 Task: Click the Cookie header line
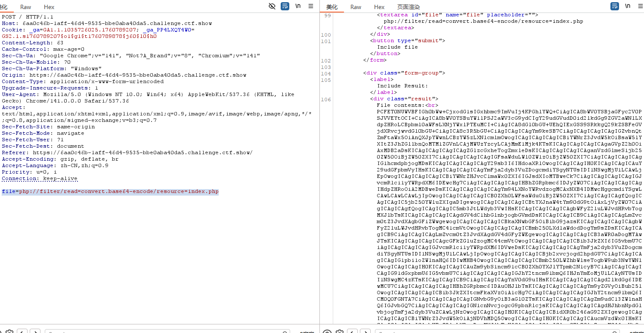98,33
